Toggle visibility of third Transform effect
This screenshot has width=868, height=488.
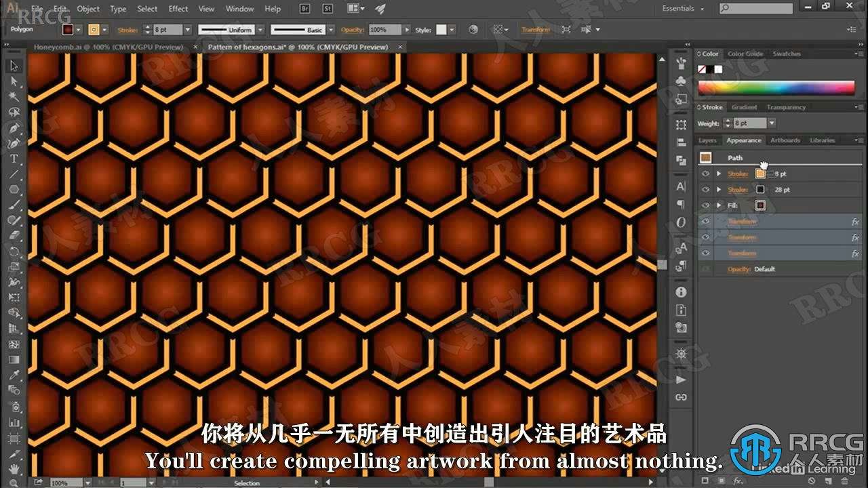706,253
